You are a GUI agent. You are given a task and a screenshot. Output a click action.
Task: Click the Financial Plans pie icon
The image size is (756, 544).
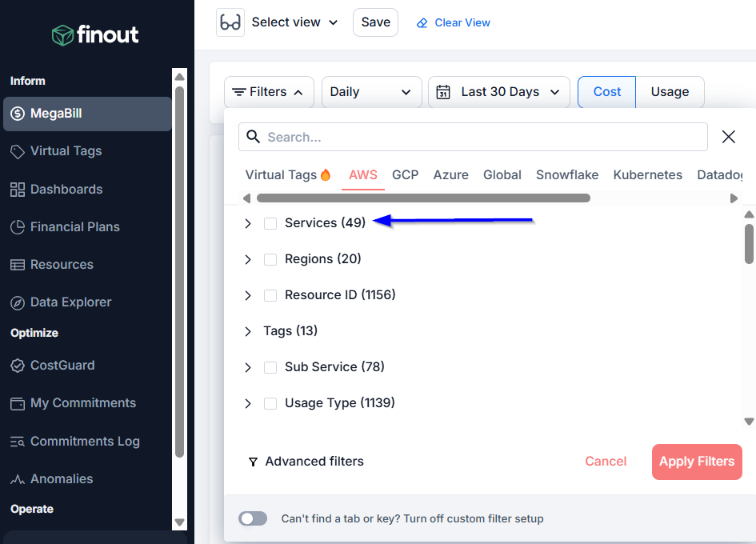(18, 227)
